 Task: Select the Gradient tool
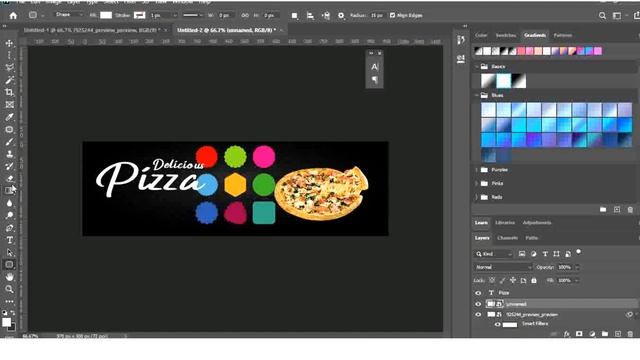tap(9, 191)
